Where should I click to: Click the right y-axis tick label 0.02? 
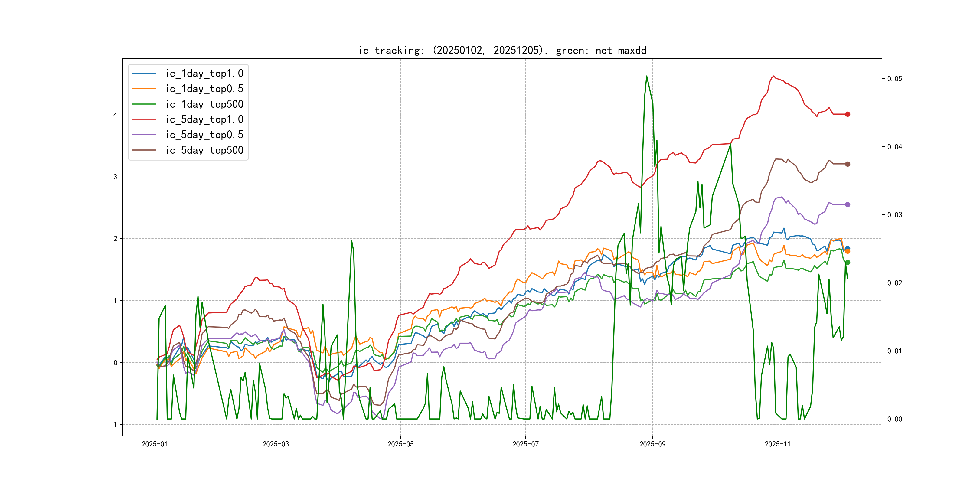(894, 283)
